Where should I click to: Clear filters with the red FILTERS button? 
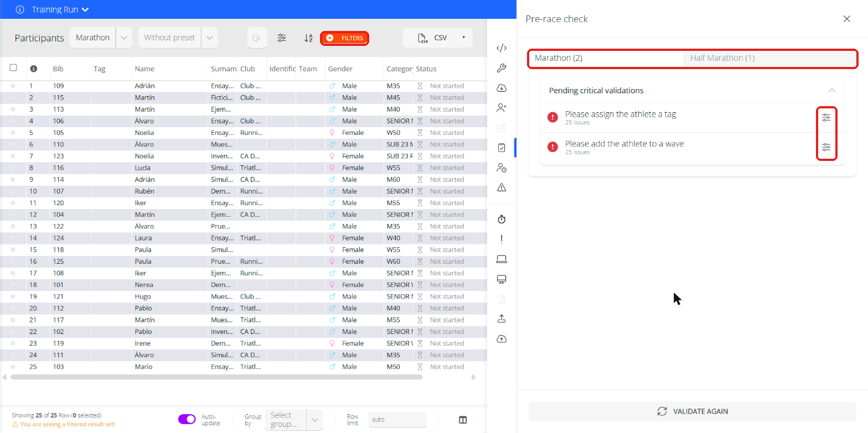(x=344, y=38)
